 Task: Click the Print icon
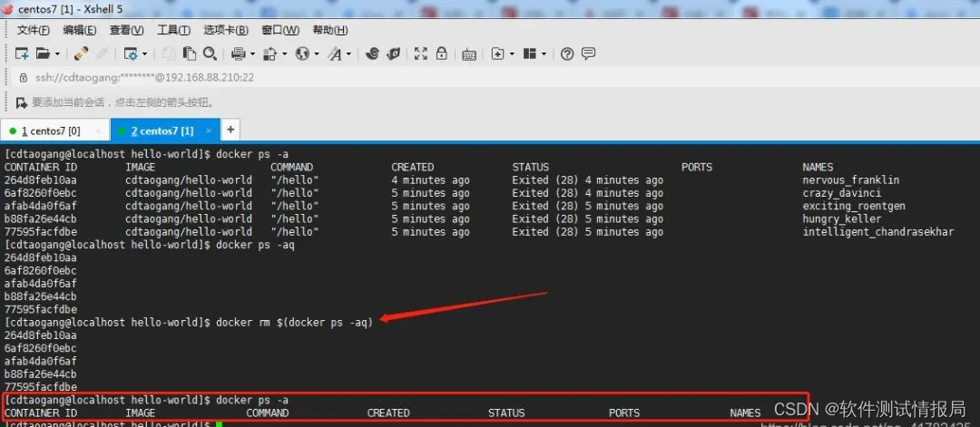238,54
